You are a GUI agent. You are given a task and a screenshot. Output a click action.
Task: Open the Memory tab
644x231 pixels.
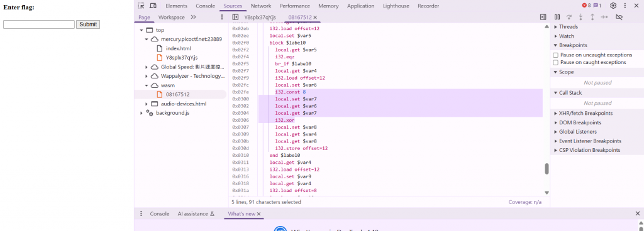click(328, 6)
